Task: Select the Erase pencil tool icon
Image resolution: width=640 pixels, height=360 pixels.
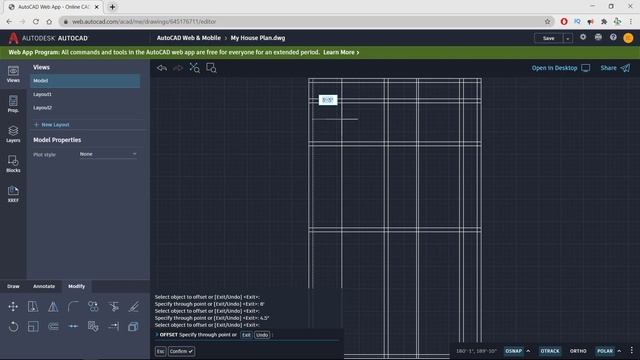Action: (x=133, y=307)
